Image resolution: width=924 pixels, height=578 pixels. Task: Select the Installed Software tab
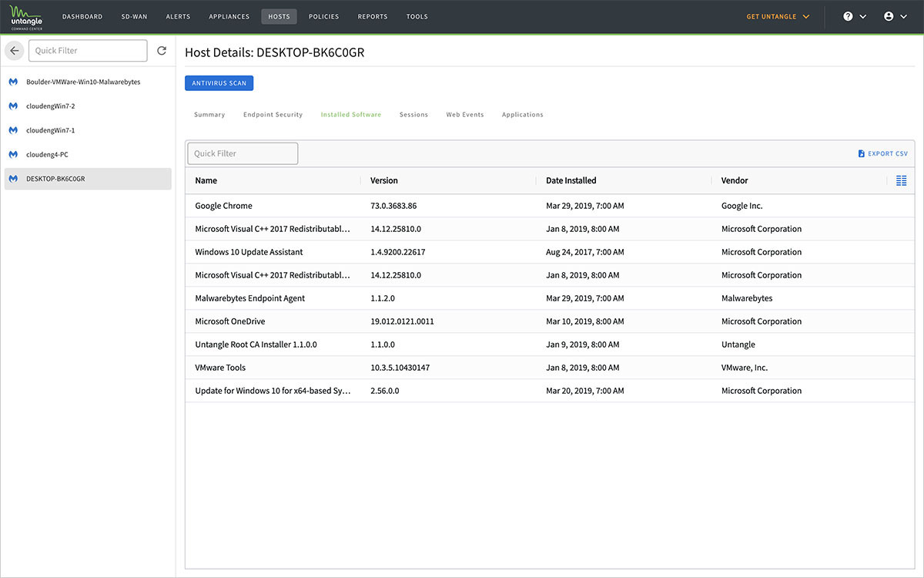click(x=351, y=115)
